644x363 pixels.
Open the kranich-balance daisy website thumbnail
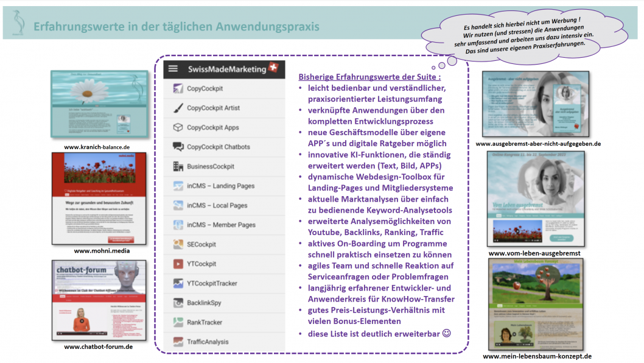[x=99, y=104]
